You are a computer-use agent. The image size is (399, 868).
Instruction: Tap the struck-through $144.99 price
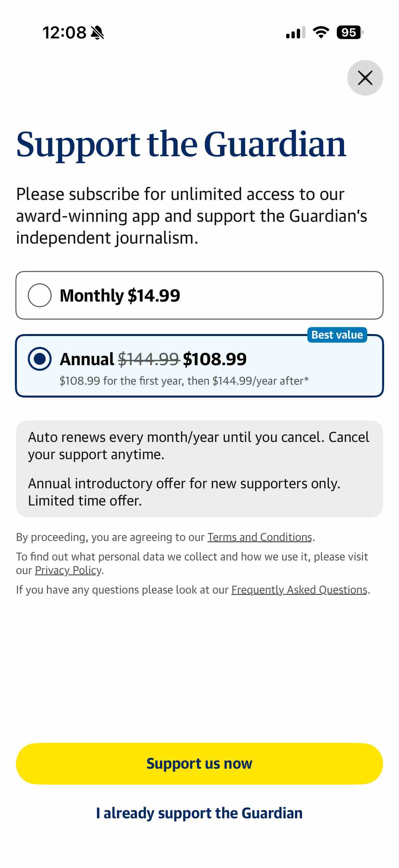[x=149, y=359]
